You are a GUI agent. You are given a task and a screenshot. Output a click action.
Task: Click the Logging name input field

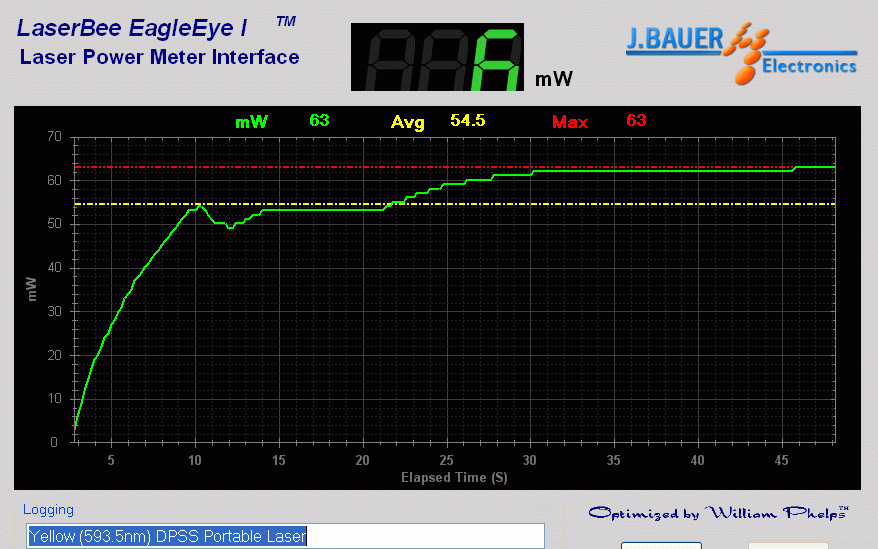tap(286, 536)
